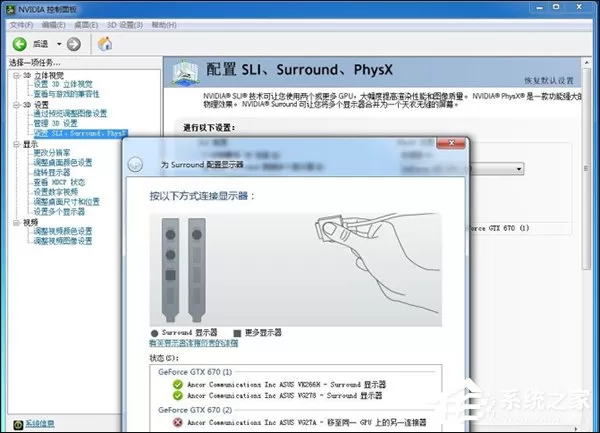Viewport: 600px width, 433px height.
Task: Click the SLI Surround PhysX header icon
Action: coord(185,73)
